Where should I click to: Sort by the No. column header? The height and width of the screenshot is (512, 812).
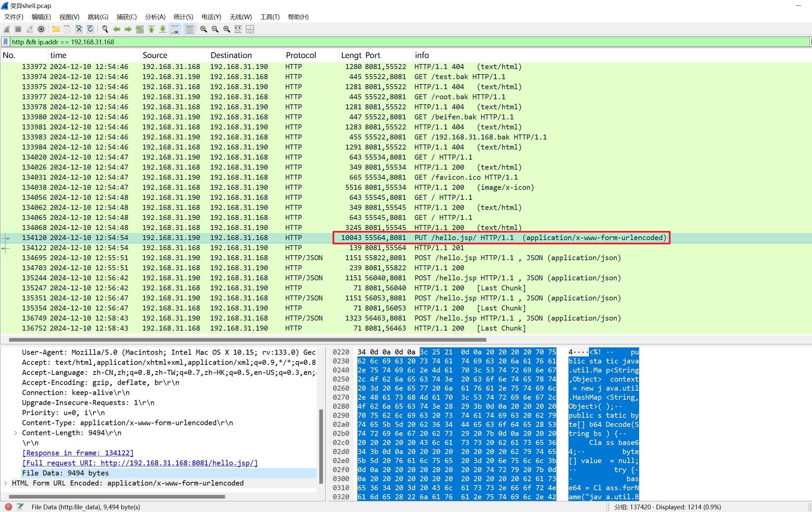pos(24,55)
